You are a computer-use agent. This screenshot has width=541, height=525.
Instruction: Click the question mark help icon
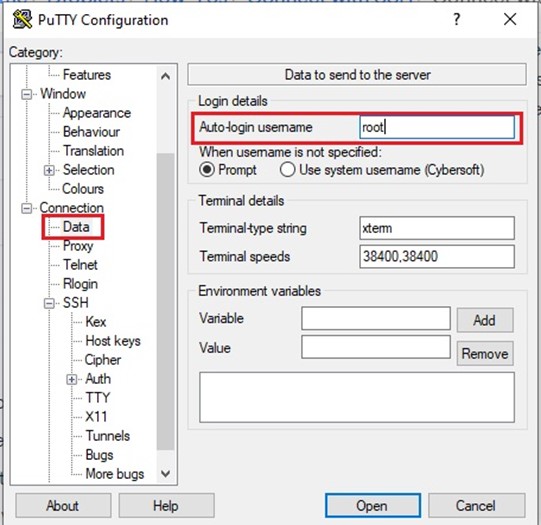[457, 19]
